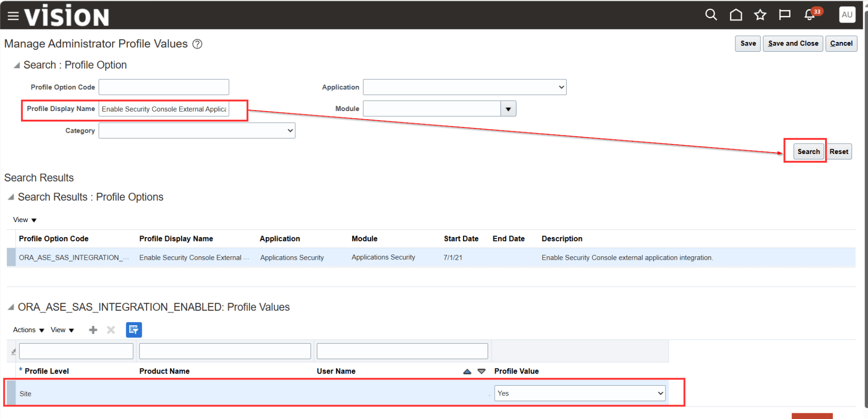Viewport: 868px width, 419px height.
Task: Open the View menu above results table
Action: point(25,220)
